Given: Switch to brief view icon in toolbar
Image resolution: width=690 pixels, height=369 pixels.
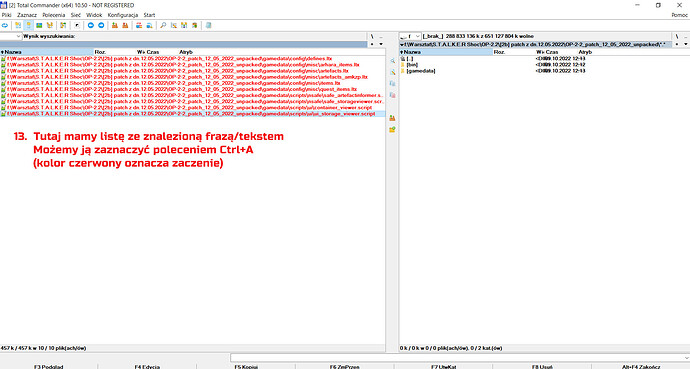Looking at the screenshot, I should pos(18,26).
